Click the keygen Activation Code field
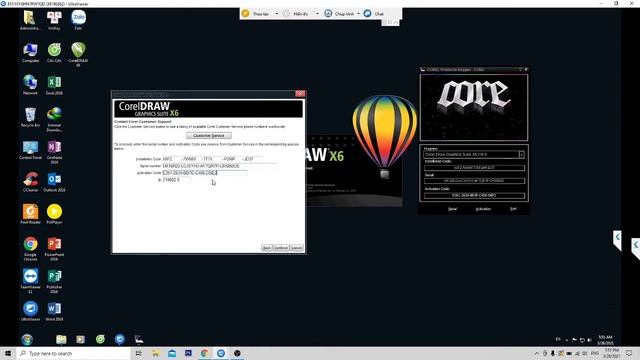 (x=474, y=195)
